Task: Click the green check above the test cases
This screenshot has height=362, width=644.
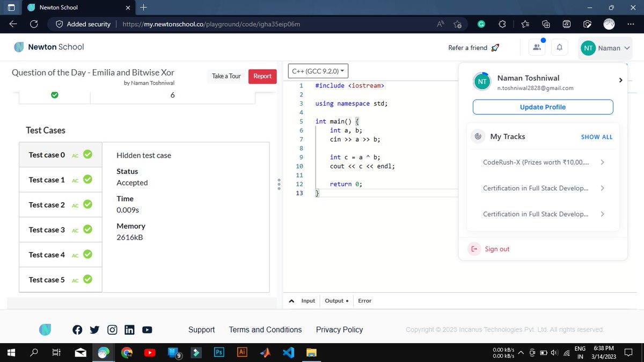Action: tap(54, 95)
